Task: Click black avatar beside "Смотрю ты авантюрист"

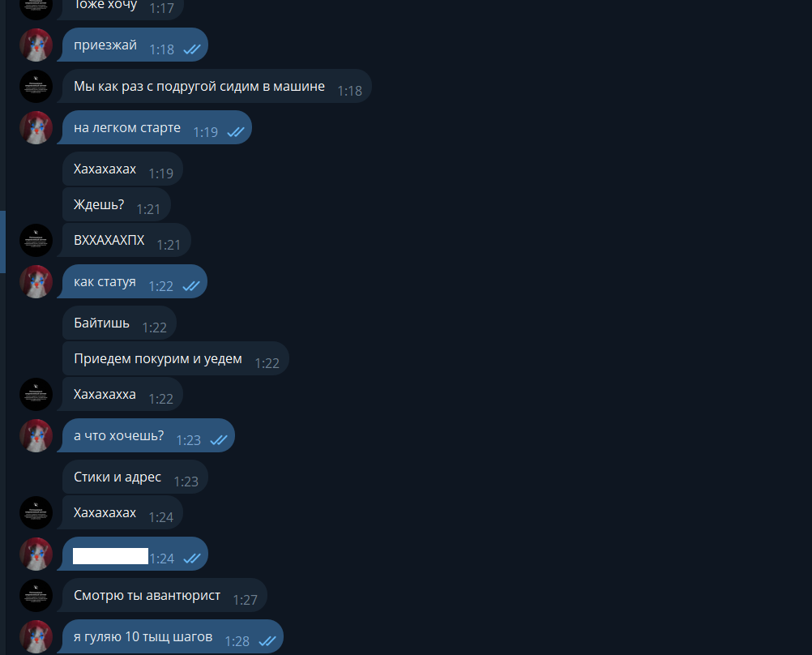Action: click(36, 595)
